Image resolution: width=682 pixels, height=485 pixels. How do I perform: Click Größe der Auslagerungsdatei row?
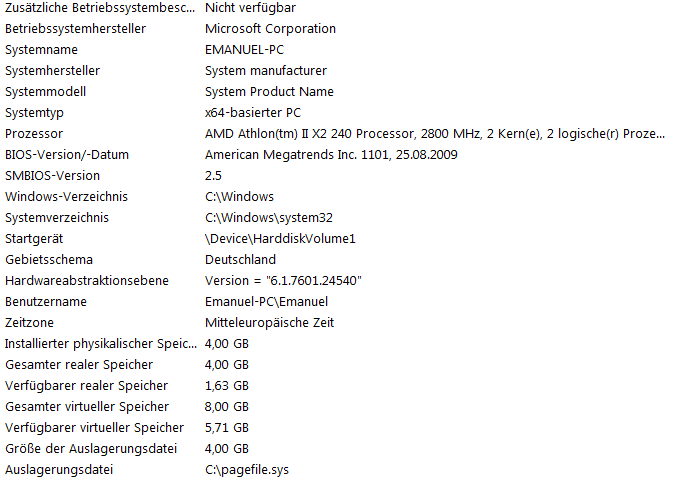click(x=341, y=448)
